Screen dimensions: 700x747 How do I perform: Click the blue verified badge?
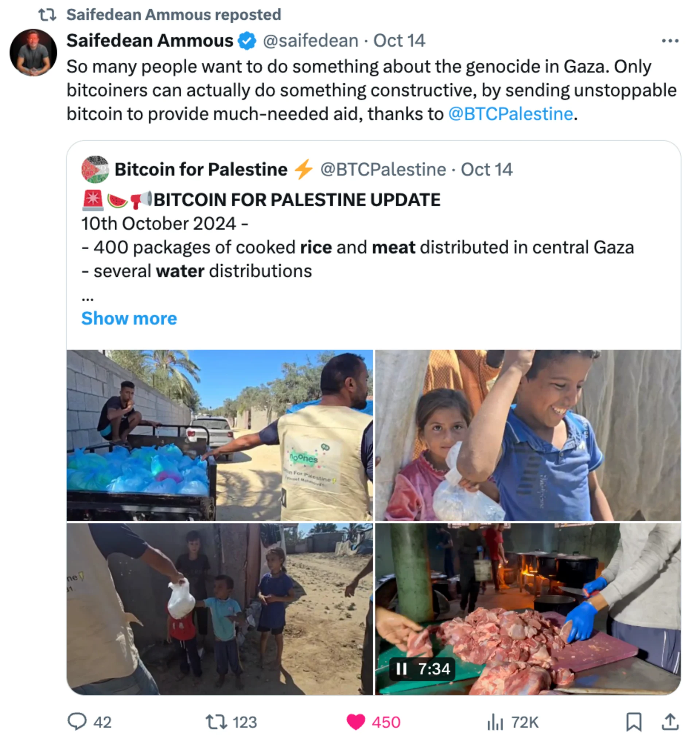pyautogui.click(x=246, y=40)
